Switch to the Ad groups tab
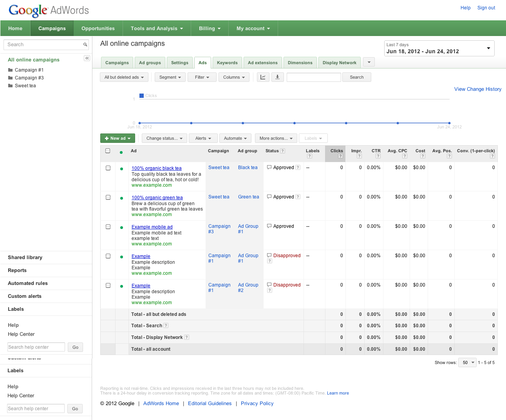 (x=150, y=63)
